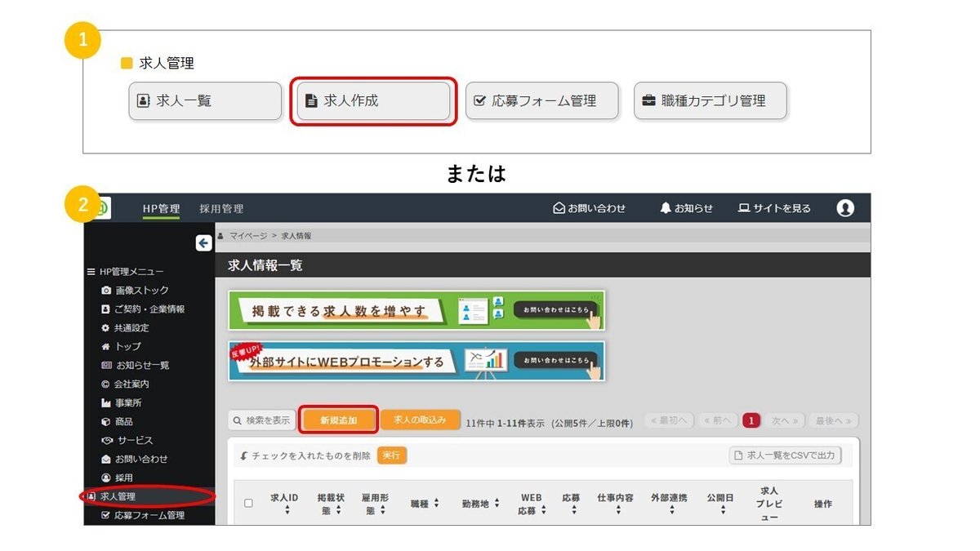The image size is (980, 551).
Task: Sort by 外部連携 column
Action: 670,504
